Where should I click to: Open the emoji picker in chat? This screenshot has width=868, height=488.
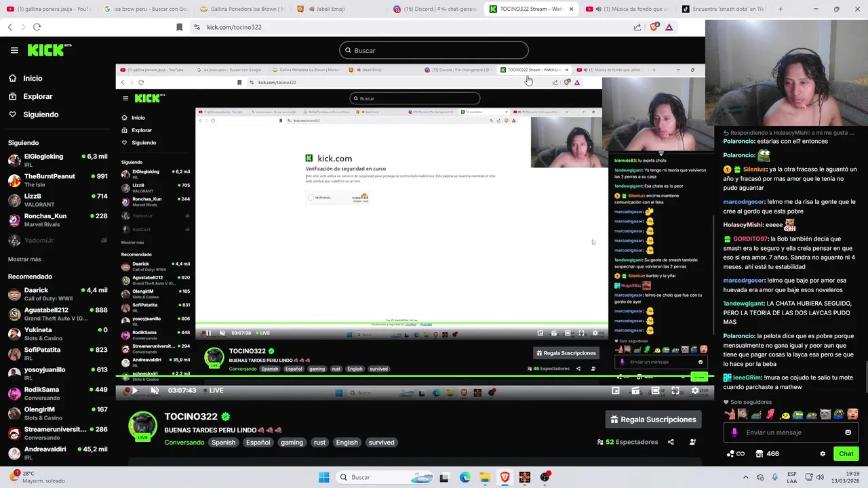pos(848,432)
